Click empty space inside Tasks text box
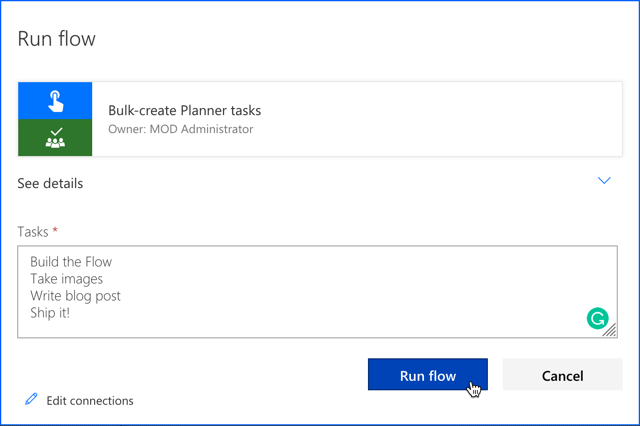 pyautogui.click(x=347, y=292)
